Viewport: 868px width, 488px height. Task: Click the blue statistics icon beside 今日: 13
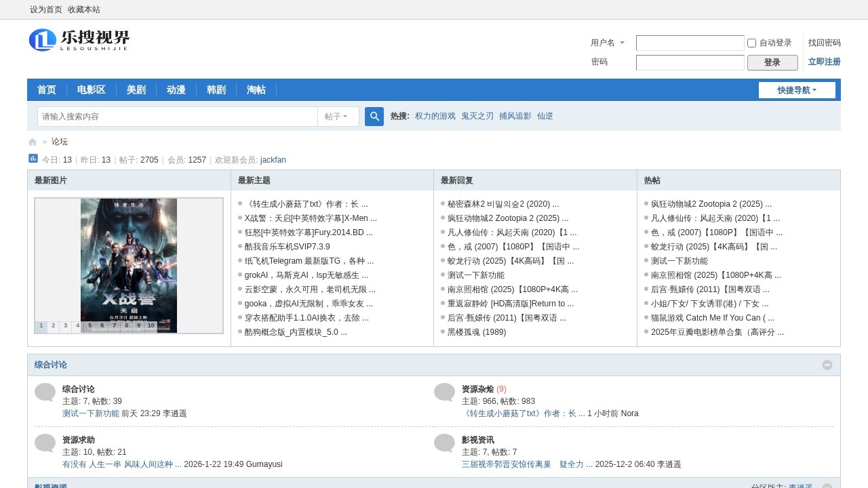[x=33, y=158]
